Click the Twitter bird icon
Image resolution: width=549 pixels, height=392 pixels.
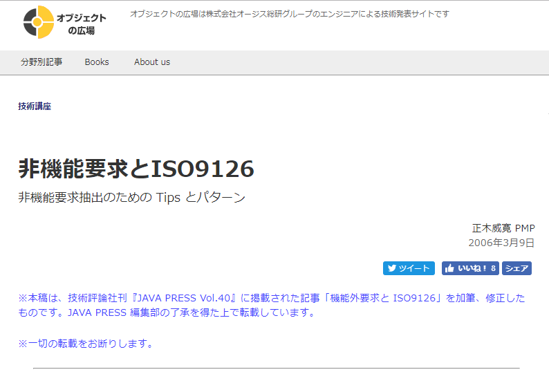point(392,268)
